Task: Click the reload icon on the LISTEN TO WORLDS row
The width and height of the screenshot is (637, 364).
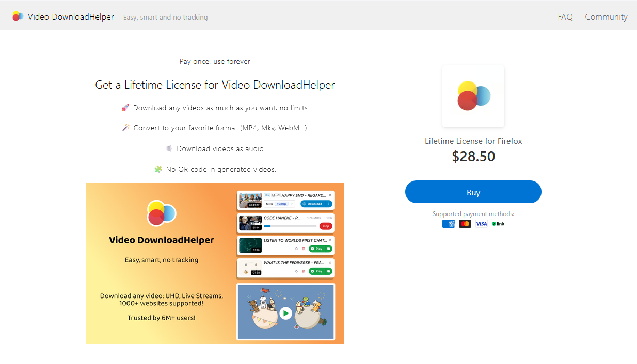Action: [296, 249]
